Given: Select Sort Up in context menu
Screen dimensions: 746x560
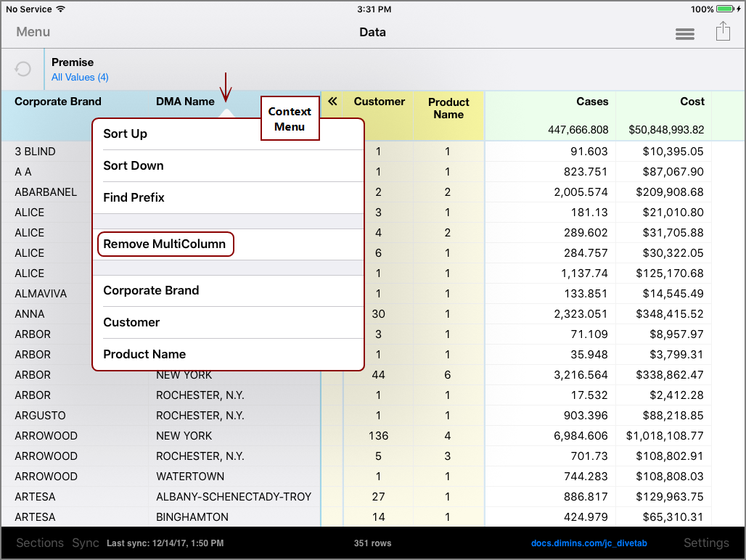Looking at the screenshot, I should tap(125, 133).
